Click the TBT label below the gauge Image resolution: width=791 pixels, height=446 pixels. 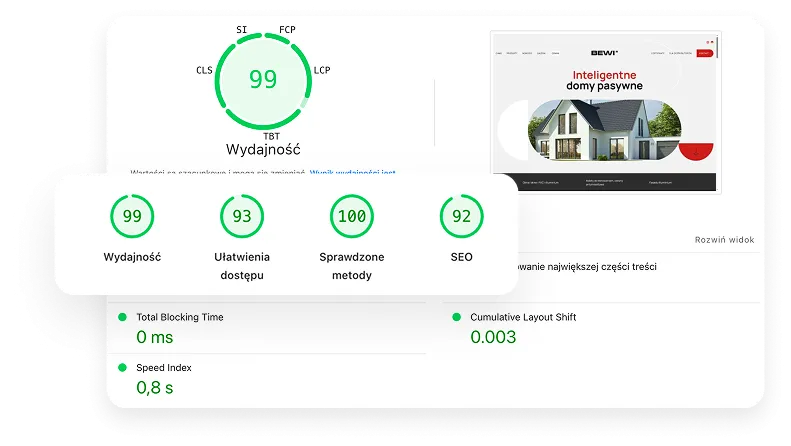click(x=271, y=135)
